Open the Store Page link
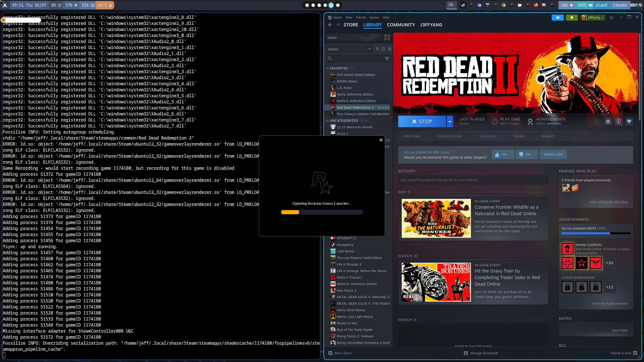The width and height of the screenshot is (644, 362). pyautogui.click(x=412, y=136)
